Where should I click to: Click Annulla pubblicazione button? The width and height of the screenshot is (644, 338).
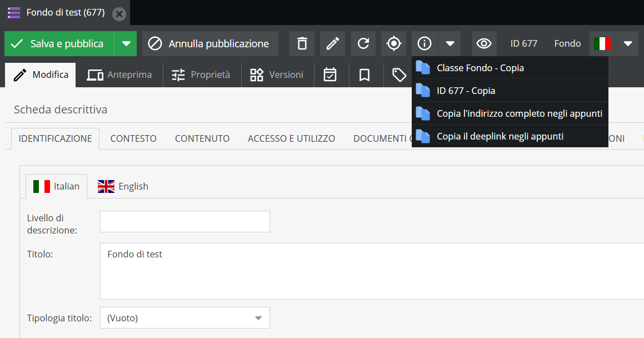pos(210,43)
